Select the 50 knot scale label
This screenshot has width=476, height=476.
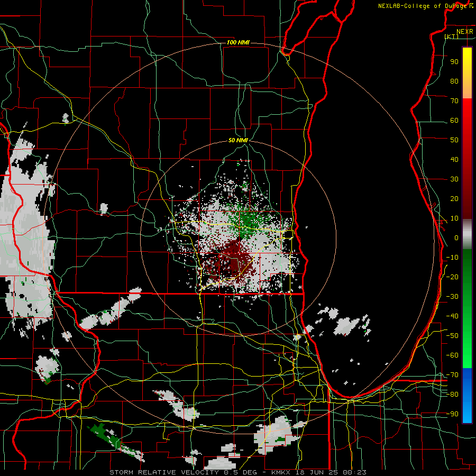[x=454, y=140]
